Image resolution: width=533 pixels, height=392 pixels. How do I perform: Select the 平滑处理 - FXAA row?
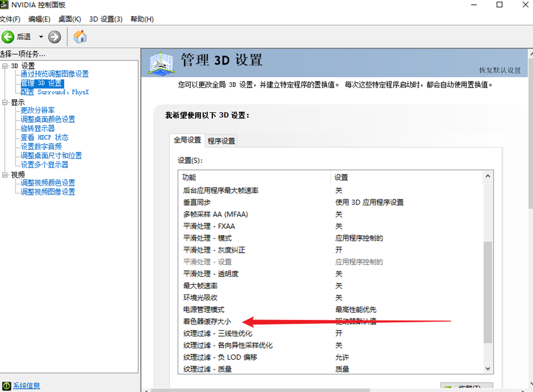point(330,226)
